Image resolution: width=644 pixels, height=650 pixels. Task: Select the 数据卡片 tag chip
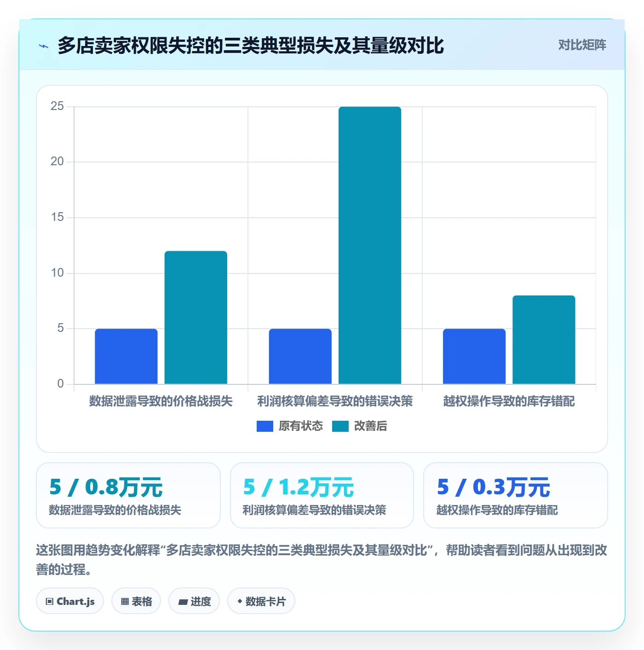coord(261,601)
